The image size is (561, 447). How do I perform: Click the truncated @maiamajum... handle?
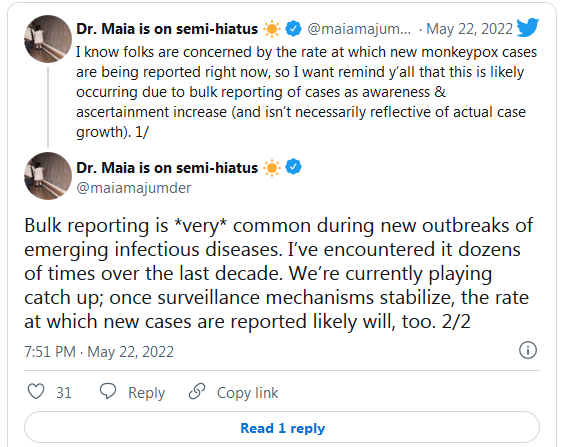point(359,29)
